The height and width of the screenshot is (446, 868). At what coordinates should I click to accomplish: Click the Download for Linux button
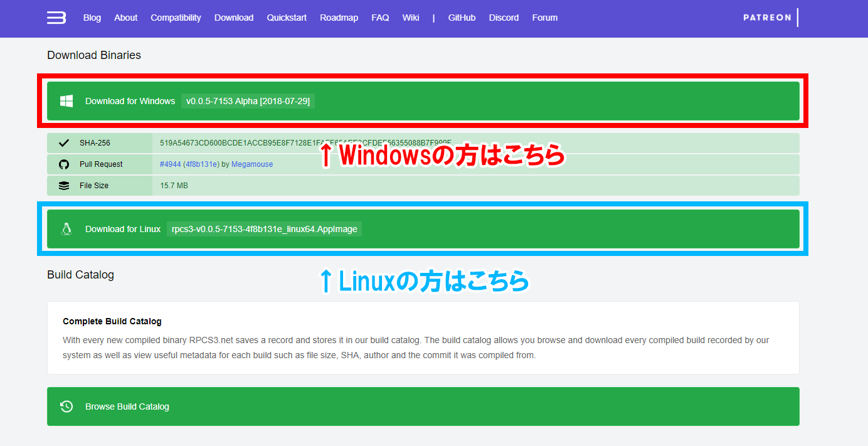423,229
